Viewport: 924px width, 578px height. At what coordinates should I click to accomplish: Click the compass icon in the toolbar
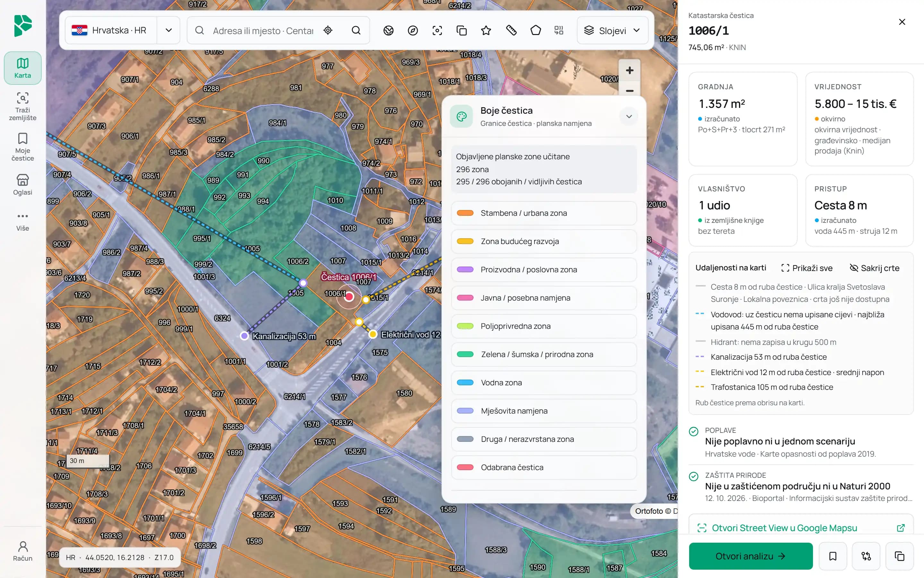click(413, 31)
